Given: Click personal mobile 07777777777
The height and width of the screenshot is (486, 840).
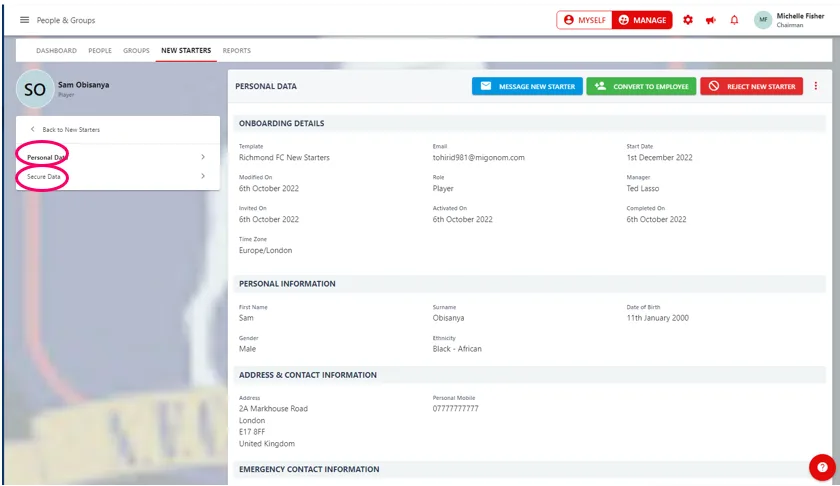Looking at the screenshot, I should [x=455, y=408].
